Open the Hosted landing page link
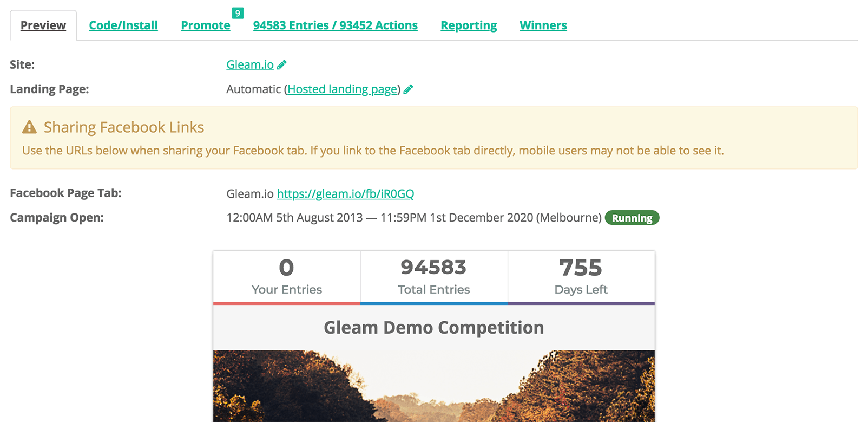The width and height of the screenshot is (868, 422). click(342, 89)
